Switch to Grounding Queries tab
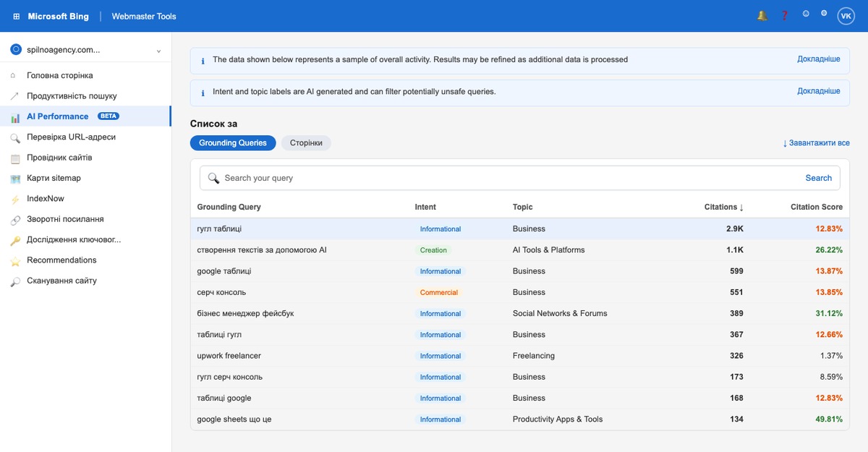The height and width of the screenshot is (452, 868). pyautogui.click(x=233, y=143)
